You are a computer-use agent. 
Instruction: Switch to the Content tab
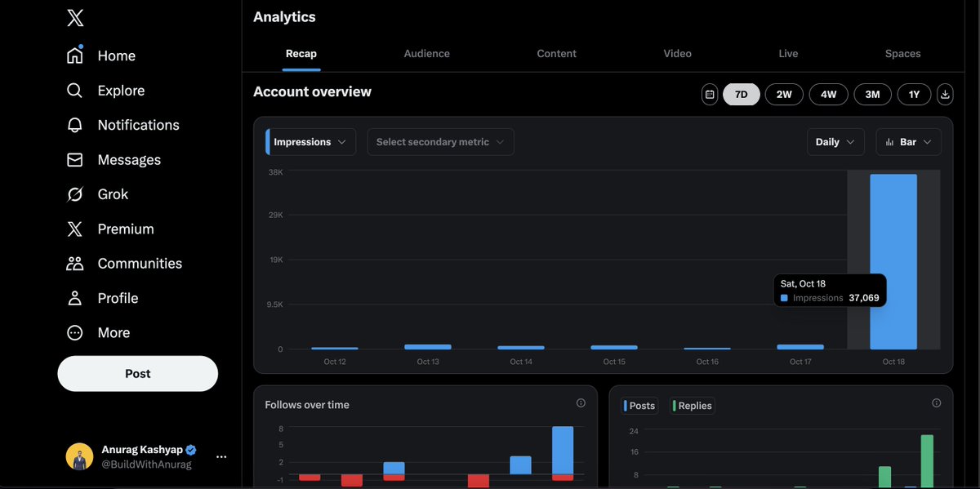557,54
